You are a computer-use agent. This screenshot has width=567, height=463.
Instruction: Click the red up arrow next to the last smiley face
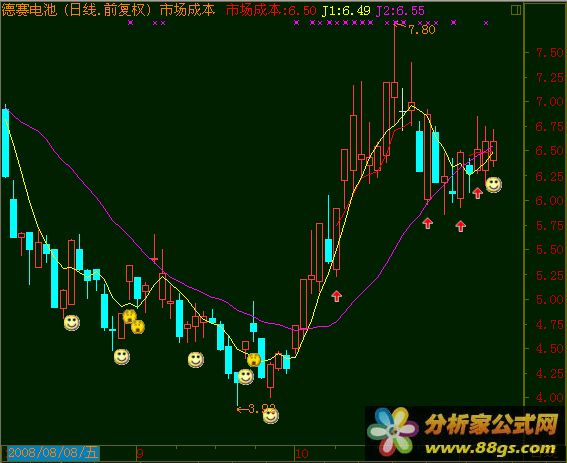click(478, 193)
